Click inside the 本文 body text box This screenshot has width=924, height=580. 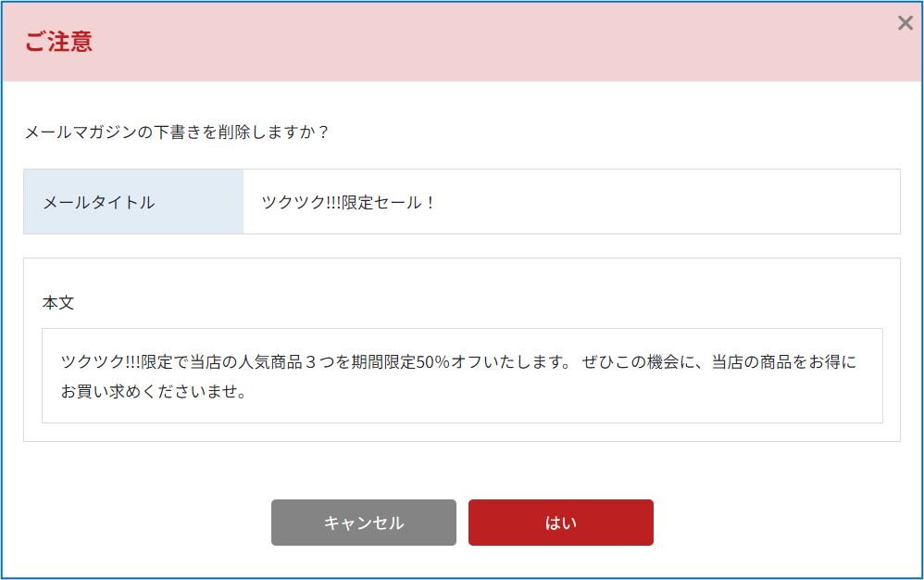click(x=462, y=375)
